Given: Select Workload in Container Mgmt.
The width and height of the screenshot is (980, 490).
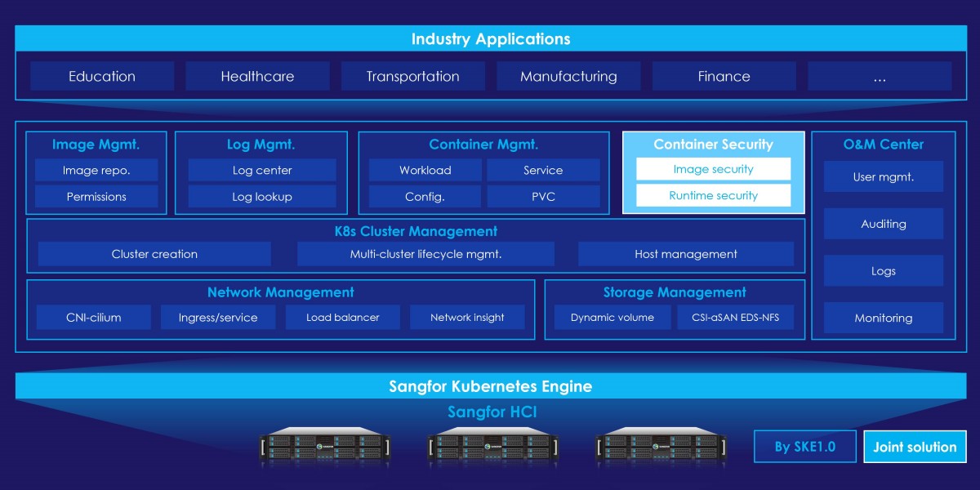Looking at the screenshot, I should [x=425, y=170].
